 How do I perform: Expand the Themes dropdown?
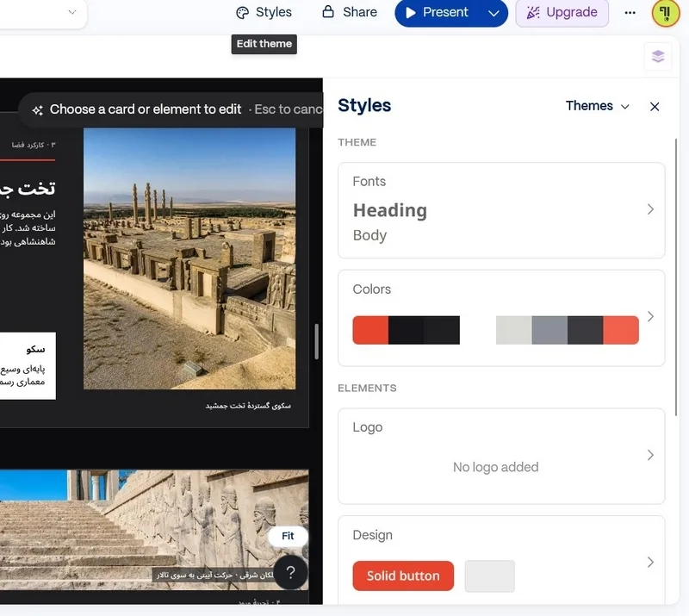(597, 106)
